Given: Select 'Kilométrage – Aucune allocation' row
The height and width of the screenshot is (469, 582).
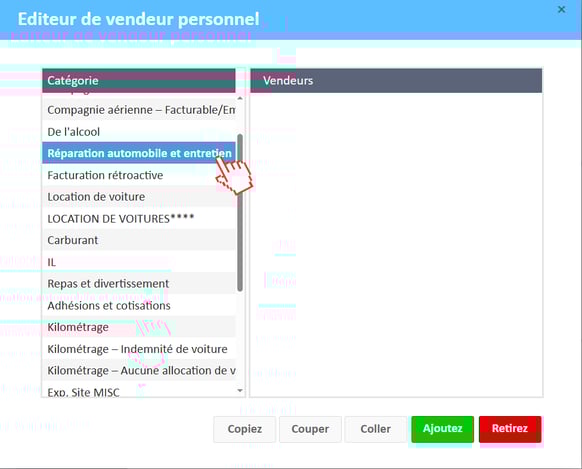Looking at the screenshot, I should pos(139,370).
